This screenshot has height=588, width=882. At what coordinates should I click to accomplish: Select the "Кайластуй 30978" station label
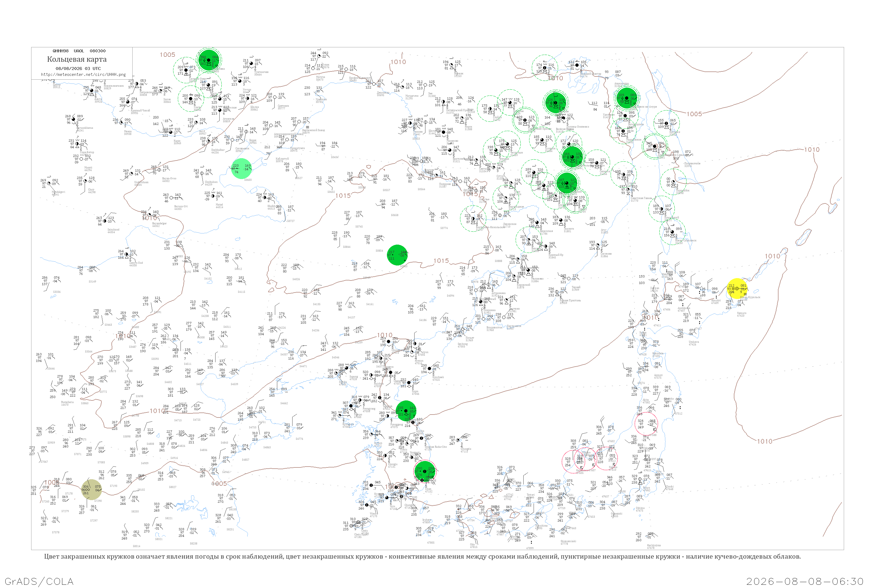[x=282, y=160]
